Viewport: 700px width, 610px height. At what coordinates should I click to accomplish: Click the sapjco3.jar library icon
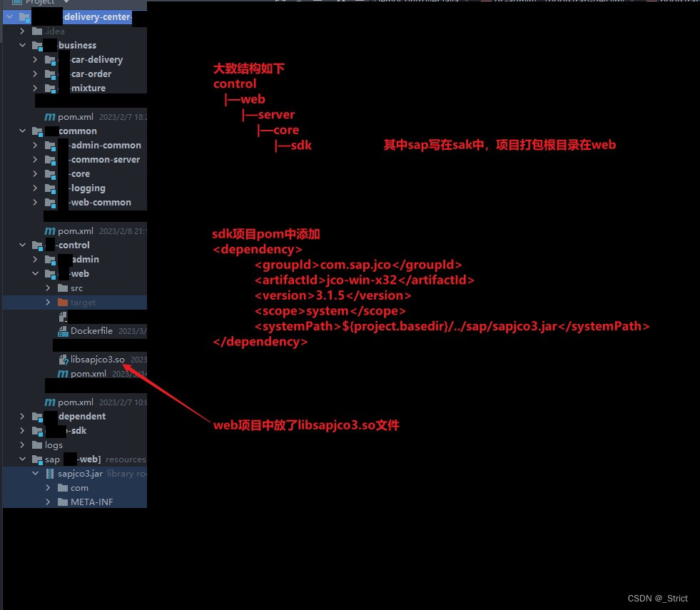tap(50, 473)
